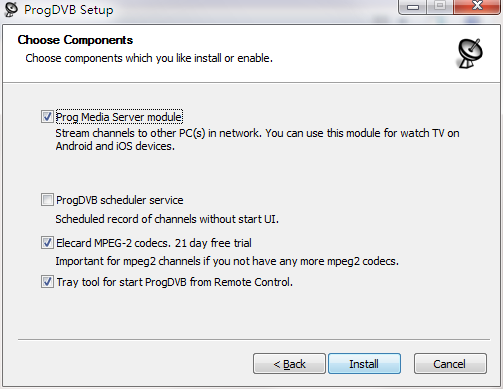Click the 'Choose Components' heading
Screen dimensions: 503x389
[x=75, y=40]
